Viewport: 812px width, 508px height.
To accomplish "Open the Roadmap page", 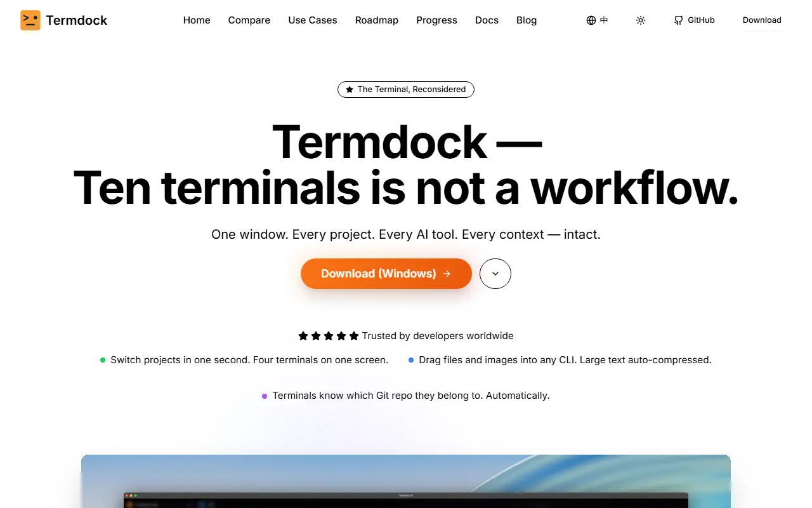I will pyautogui.click(x=377, y=20).
